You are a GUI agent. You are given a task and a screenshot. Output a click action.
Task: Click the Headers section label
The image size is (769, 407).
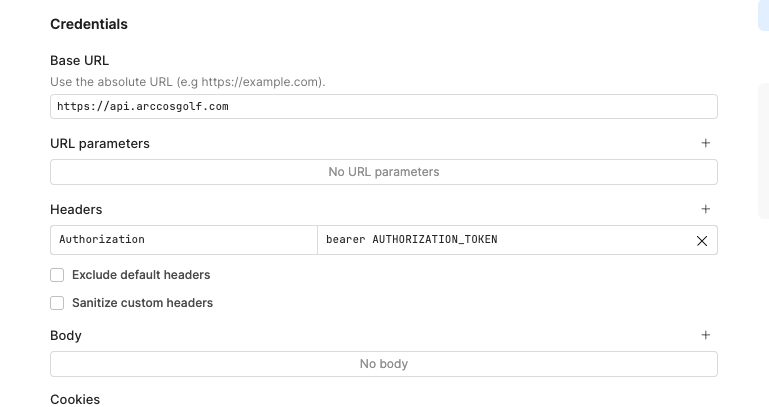pos(76,209)
